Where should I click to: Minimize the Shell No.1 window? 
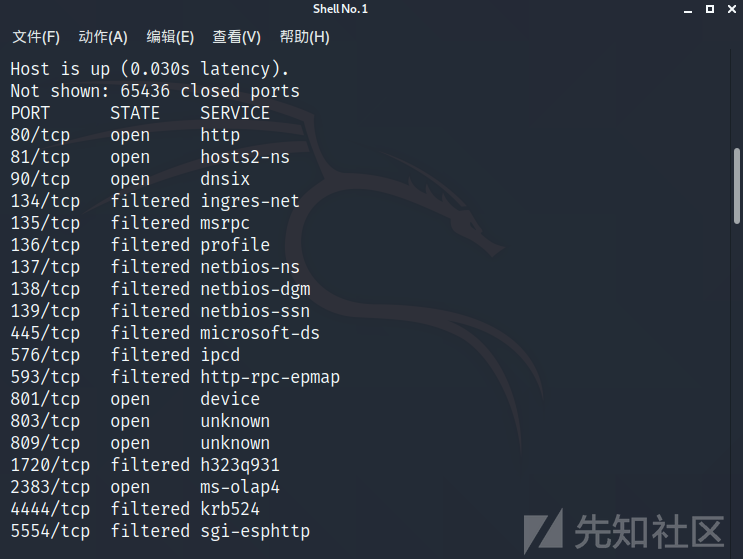coord(688,9)
